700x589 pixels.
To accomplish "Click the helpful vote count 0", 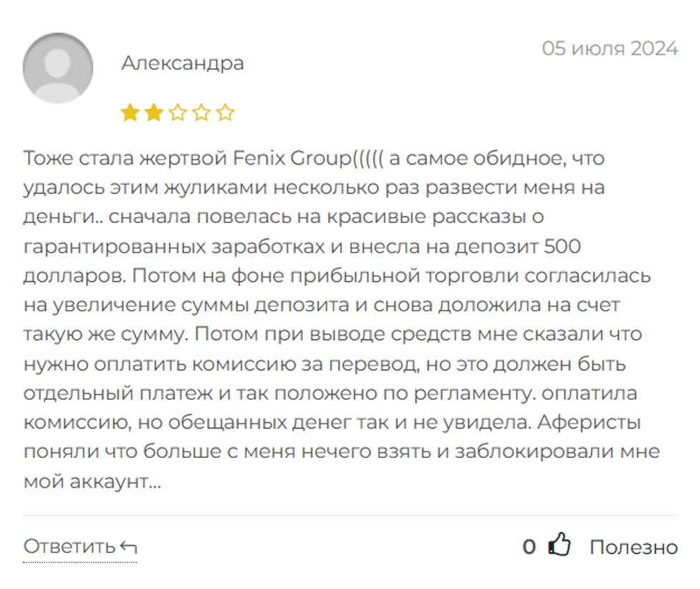I will [x=529, y=547].
